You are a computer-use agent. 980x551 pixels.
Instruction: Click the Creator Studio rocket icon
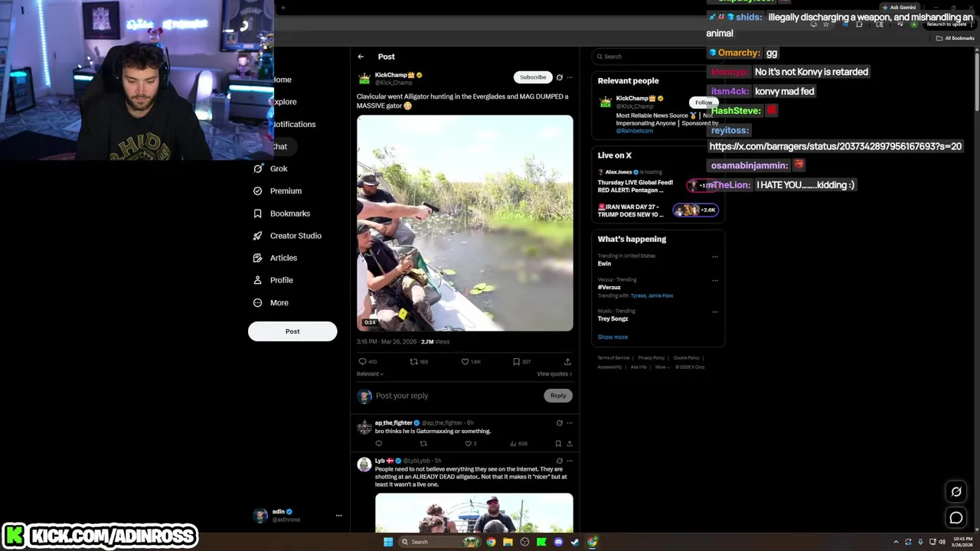click(x=258, y=236)
